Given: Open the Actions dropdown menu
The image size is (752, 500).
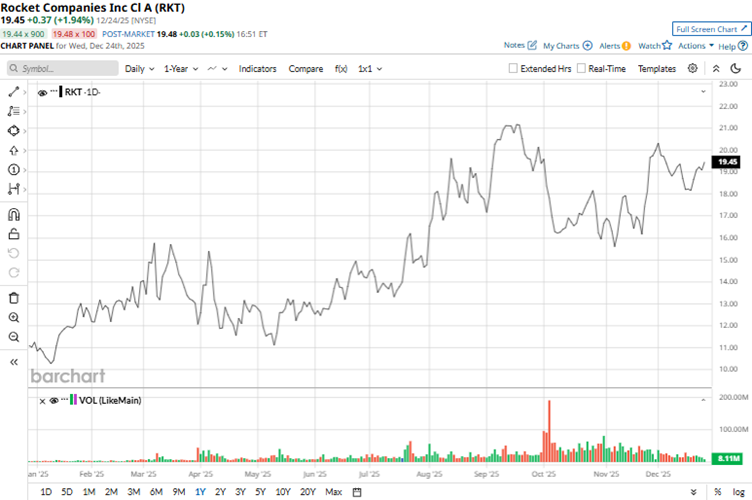Looking at the screenshot, I should 696,46.
